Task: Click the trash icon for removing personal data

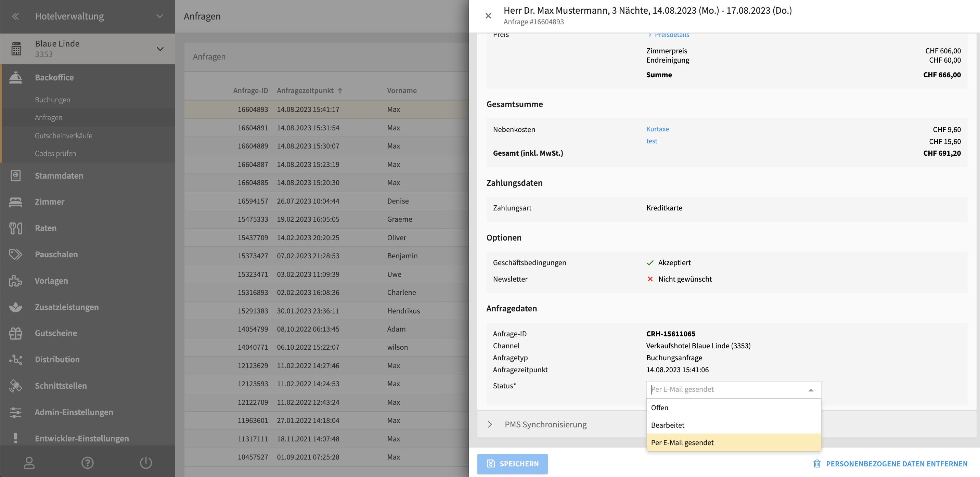Action: tap(817, 464)
